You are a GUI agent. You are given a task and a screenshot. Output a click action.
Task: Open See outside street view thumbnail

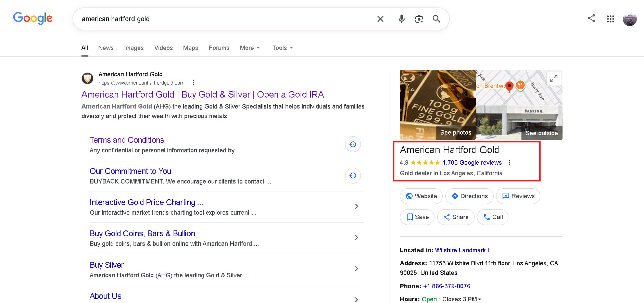pyautogui.click(x=519, y=123)
